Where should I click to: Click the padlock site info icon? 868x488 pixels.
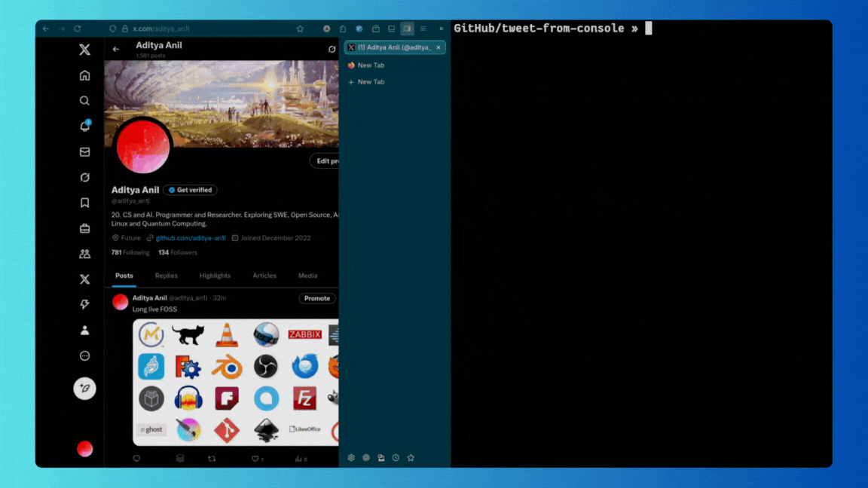125,29
